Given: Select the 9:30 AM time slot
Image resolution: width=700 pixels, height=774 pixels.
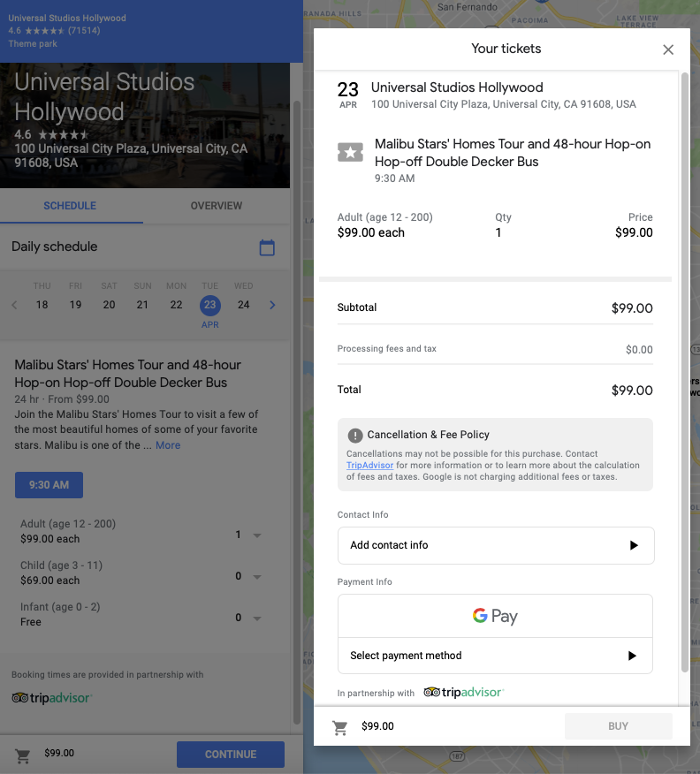Looking at the screenshot, I should click(49, 485).
